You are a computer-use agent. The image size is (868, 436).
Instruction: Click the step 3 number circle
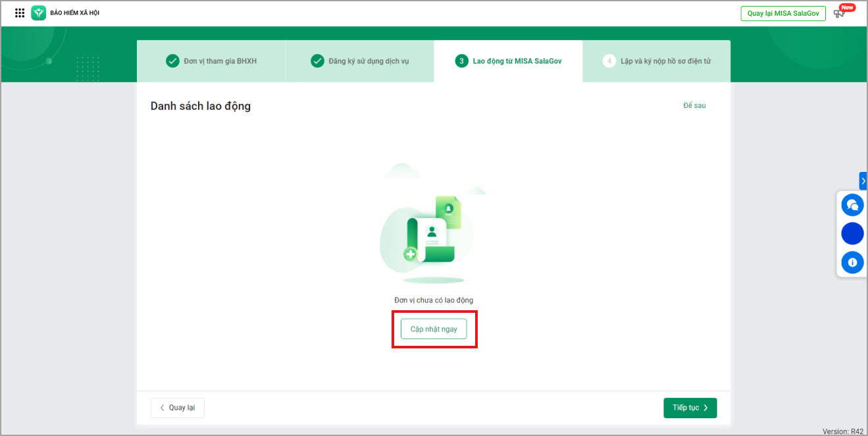(461, 61)
